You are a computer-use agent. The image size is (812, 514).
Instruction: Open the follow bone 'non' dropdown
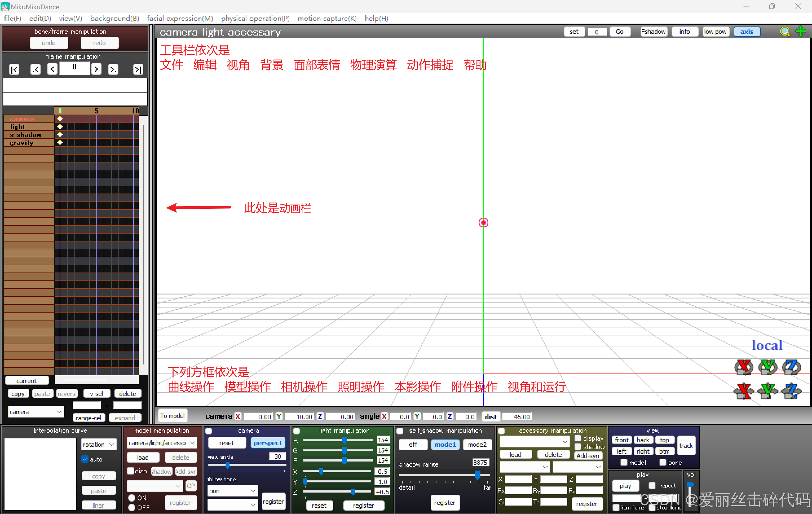click(232, 491)
